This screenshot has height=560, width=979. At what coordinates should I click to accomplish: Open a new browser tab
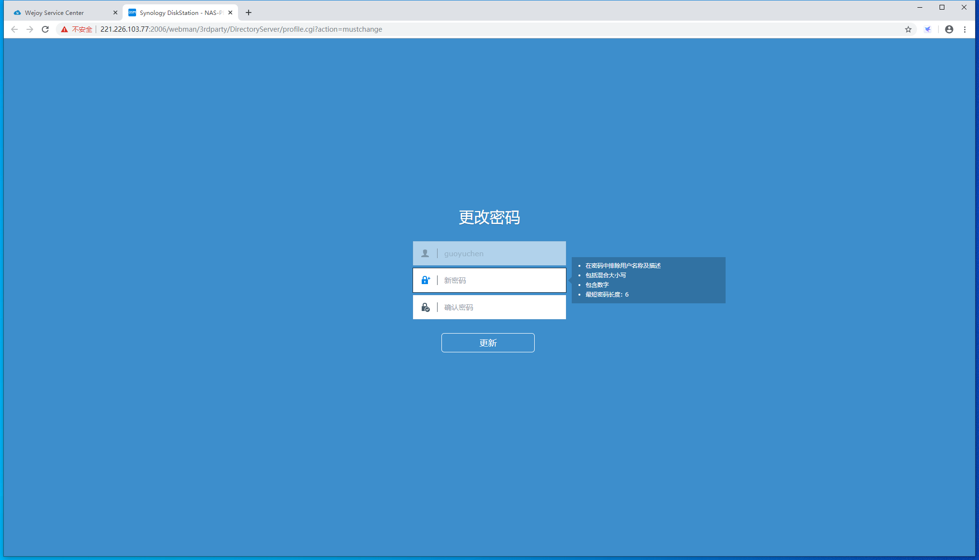click(249, 13)
